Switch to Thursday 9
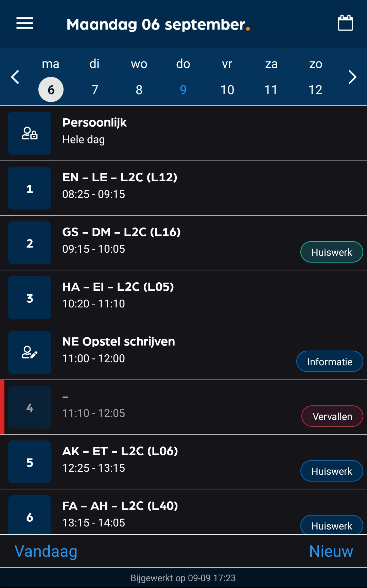This screenshot has height=588, width=367. 183,89
